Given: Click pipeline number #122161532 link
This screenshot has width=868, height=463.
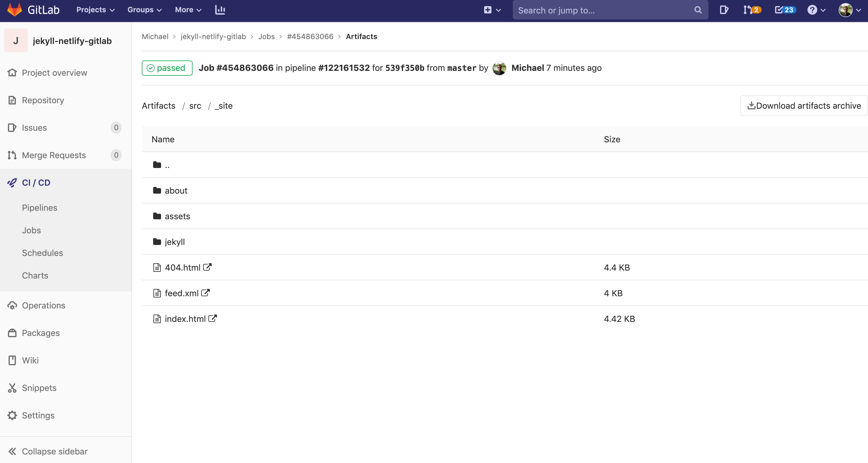Looking at the screenshot, I should coord(344,68).
